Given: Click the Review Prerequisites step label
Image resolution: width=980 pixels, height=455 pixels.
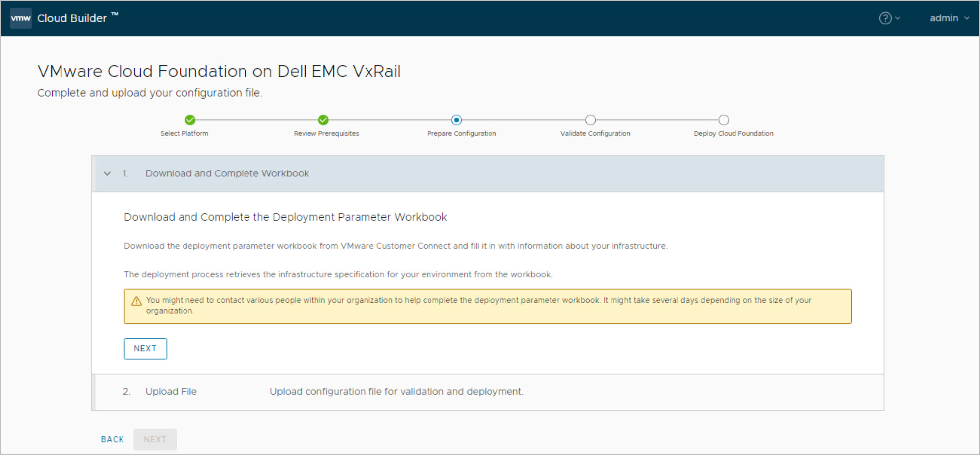Looking at the screenshot, I should point(326,133).
